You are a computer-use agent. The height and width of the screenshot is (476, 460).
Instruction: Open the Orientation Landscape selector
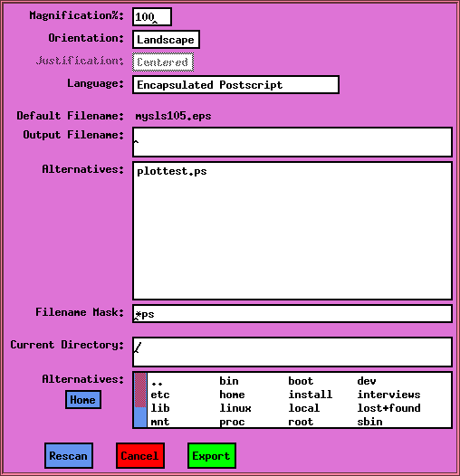pyautogui.click(x=166, y=40)
